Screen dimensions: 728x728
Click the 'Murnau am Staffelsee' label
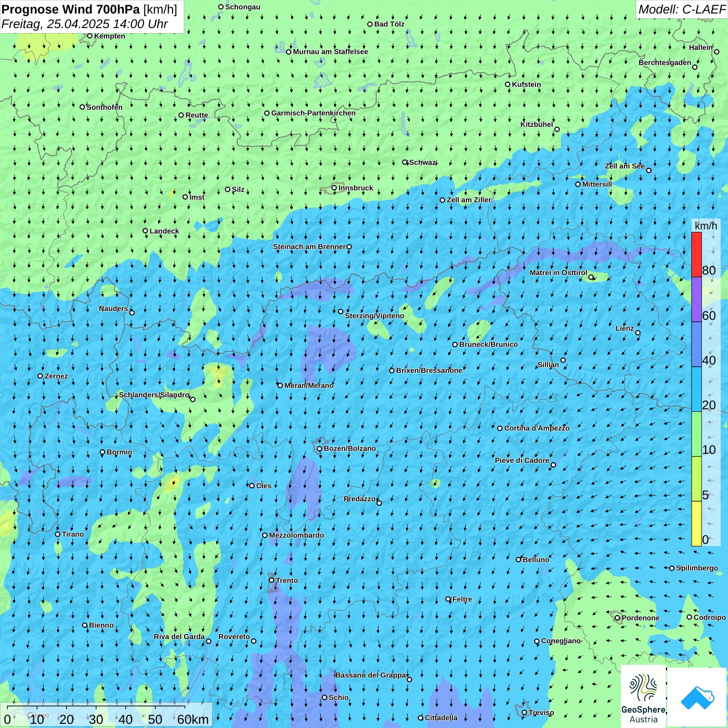click(330, 51)
